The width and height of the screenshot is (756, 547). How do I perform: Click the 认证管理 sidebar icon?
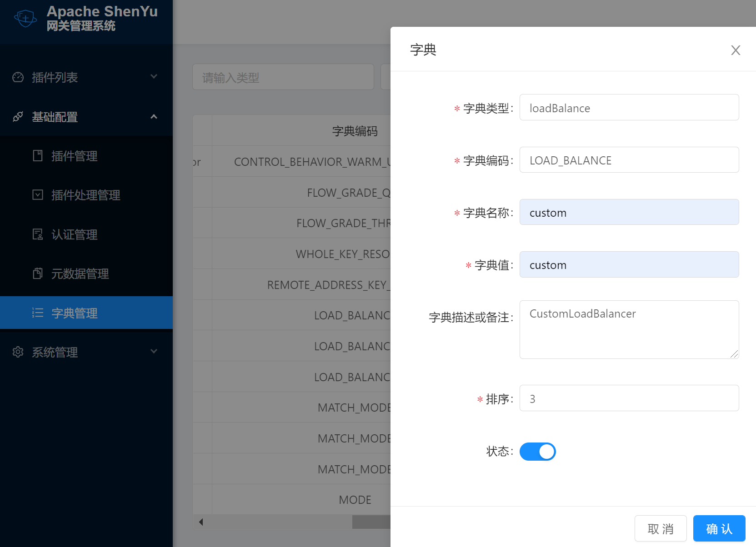38,234
